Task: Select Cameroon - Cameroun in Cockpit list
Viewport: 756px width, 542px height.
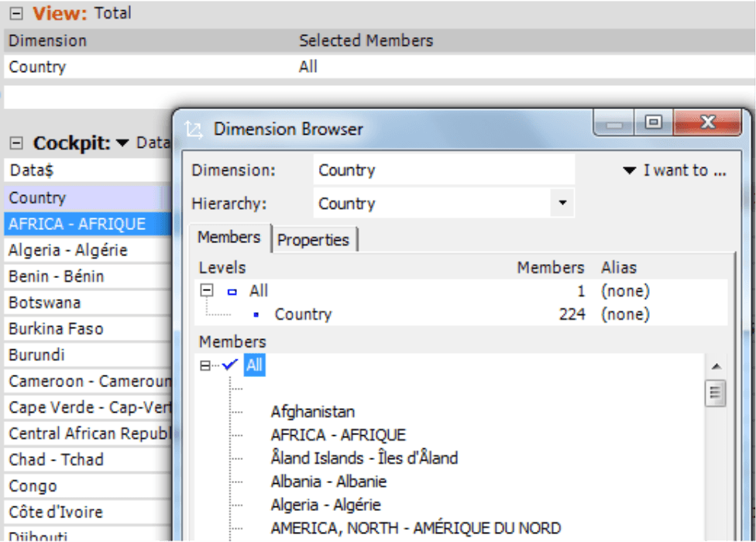Action: 88,381
